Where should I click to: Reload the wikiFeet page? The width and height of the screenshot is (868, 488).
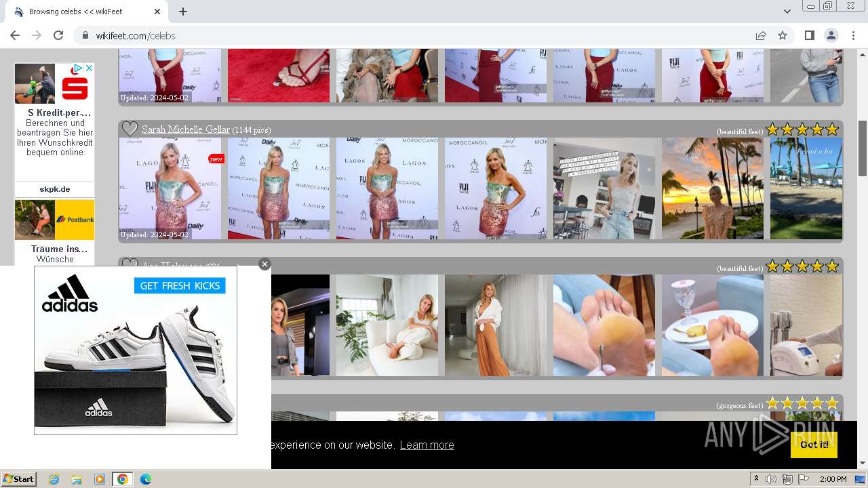[x=58, y=35]
